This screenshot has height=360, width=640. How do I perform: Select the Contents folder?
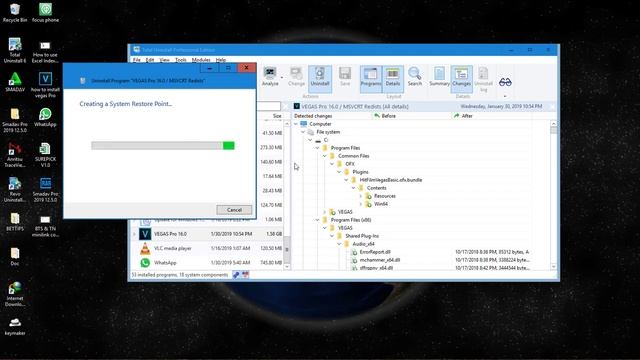(x=376, y=188)
